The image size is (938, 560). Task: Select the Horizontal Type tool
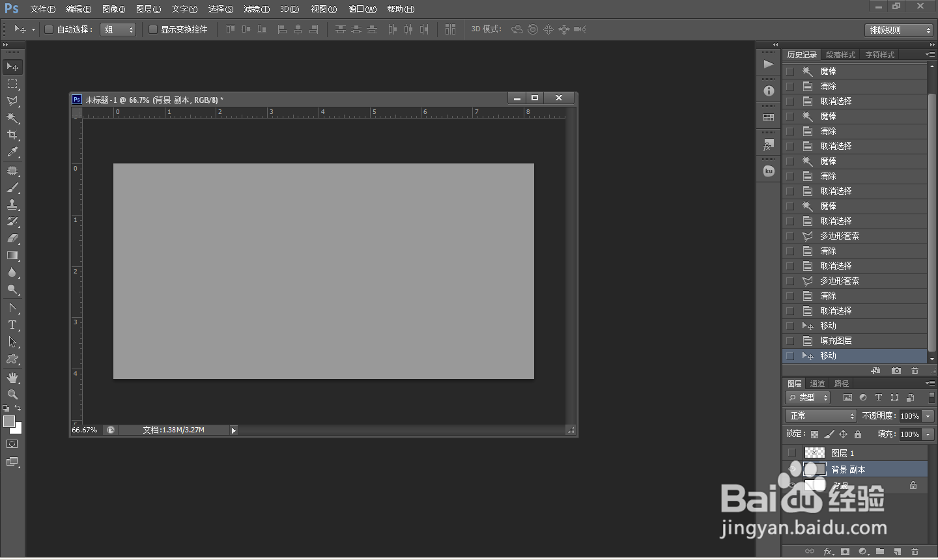tap(12, 325)
